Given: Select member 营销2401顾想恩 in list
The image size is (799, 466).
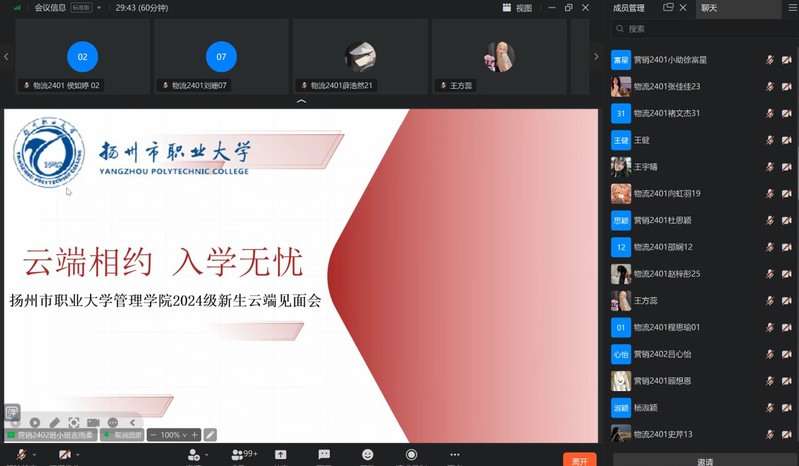Looking at the screenshot, I should (x=703, y=381).
